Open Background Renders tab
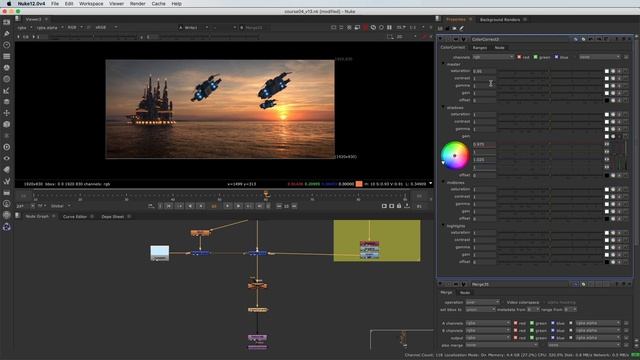The image size is (640, 360). point(500,20)
